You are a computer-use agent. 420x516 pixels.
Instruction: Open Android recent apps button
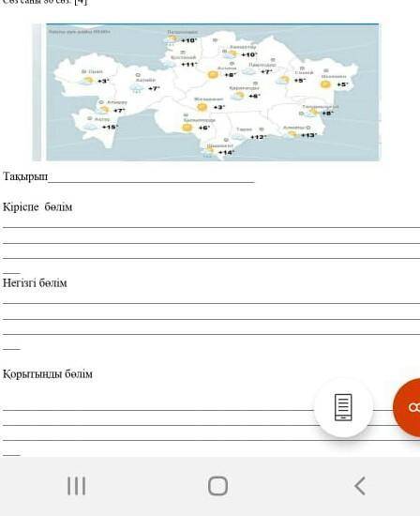click(76, 486)
